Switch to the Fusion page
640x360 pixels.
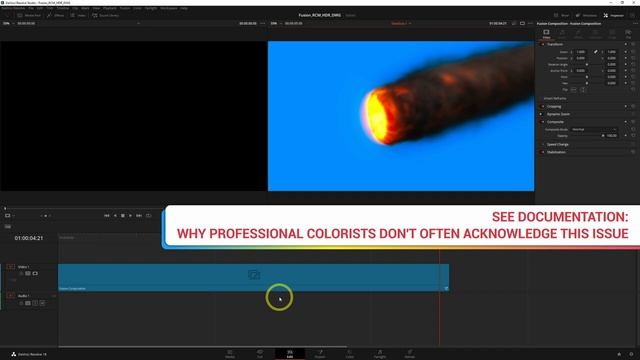coord(320,354)
